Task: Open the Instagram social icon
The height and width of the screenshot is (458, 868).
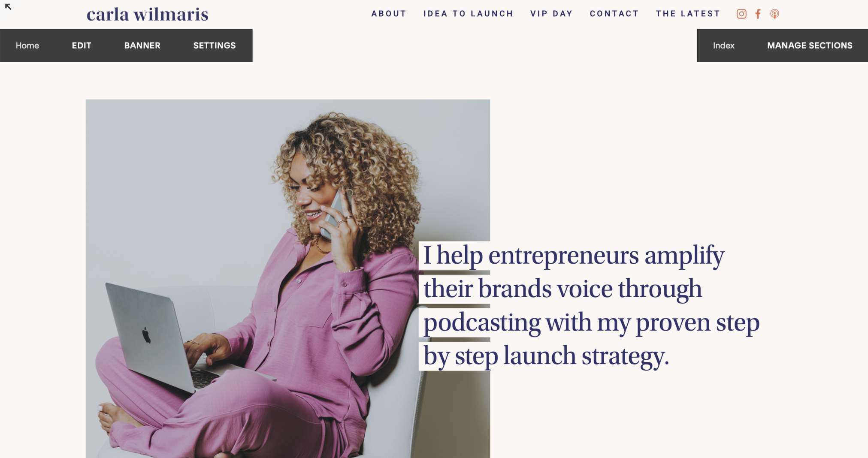Action: (x=741, y=14)
